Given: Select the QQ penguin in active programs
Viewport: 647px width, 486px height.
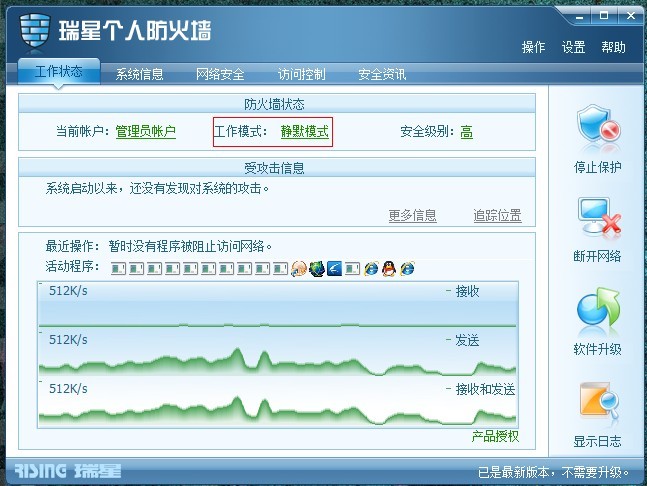Looking at the screenshot, I should 389,269.
